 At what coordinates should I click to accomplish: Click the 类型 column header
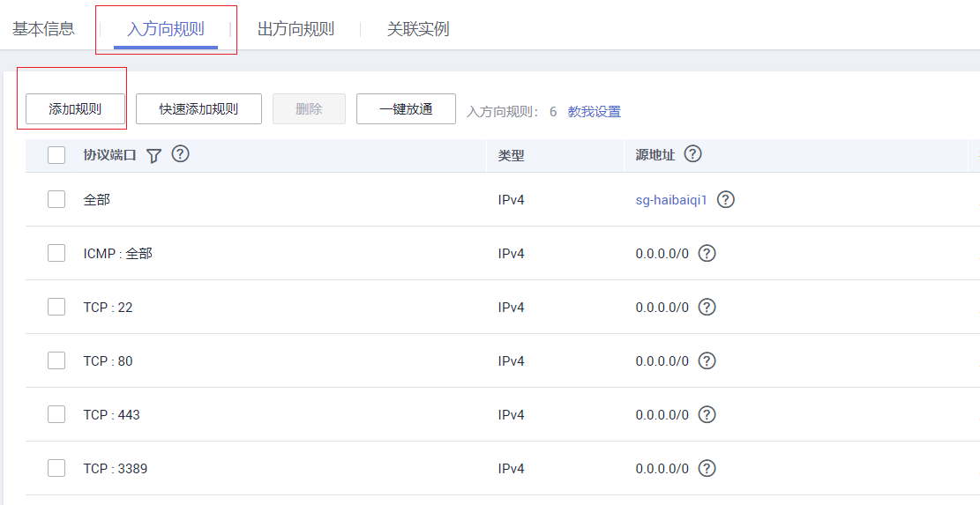coord(511,155)
